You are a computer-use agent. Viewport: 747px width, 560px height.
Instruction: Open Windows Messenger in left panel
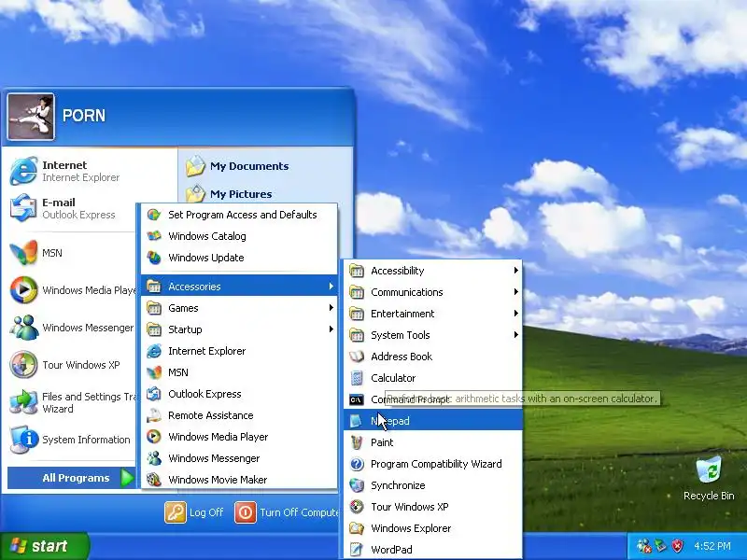coord(72,328)
